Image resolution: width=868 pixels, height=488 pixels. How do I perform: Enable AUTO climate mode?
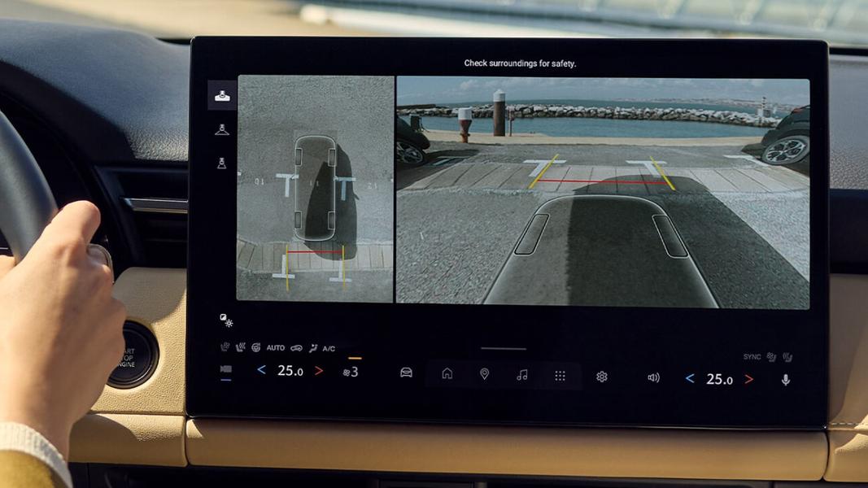coord(276,348)
